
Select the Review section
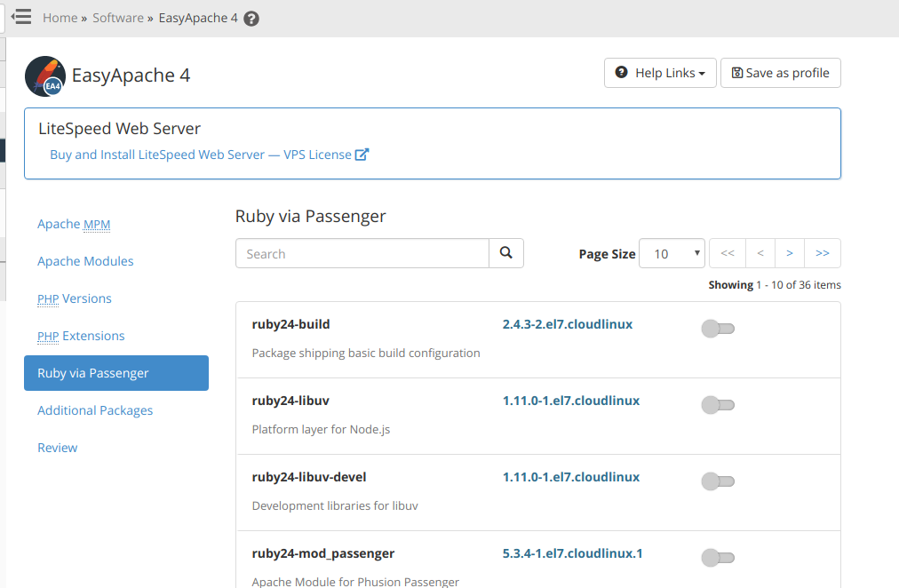tap(58, 448)
